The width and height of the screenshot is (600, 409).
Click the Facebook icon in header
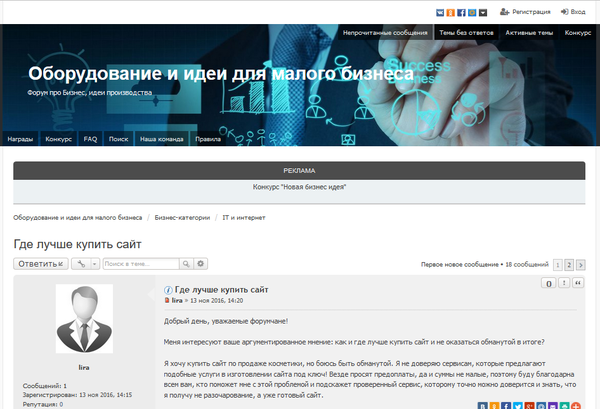462,12
